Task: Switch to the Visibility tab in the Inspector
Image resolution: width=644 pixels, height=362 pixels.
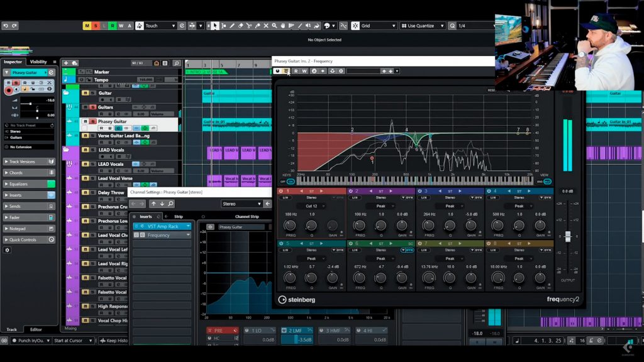Action: 39,62
